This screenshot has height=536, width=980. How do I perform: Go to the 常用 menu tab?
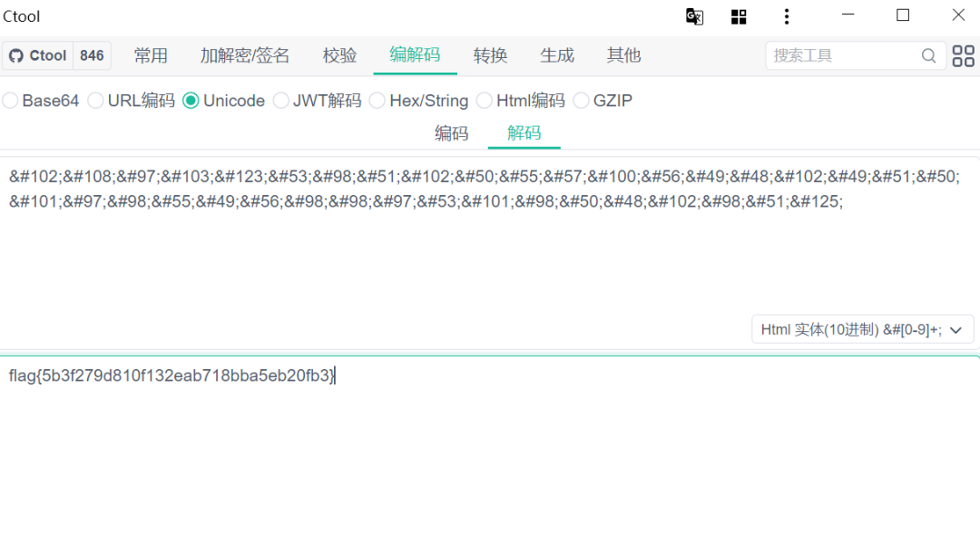151,55
